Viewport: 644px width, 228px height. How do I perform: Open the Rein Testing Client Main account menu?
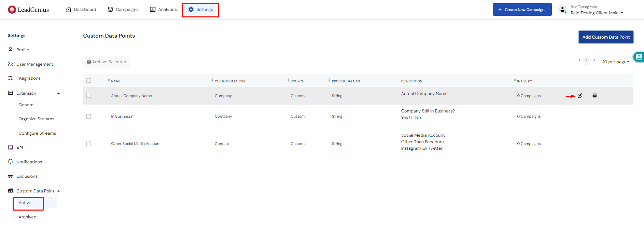click(597, 13)
